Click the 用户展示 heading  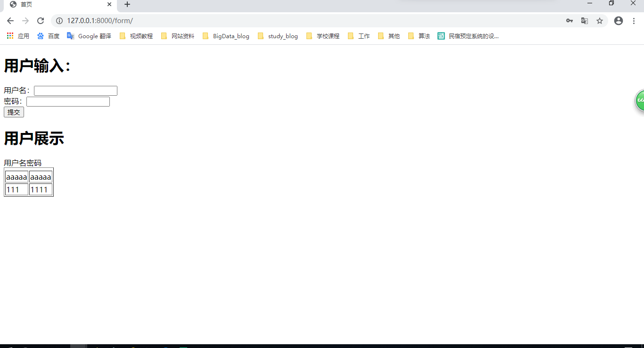point(34,138)
